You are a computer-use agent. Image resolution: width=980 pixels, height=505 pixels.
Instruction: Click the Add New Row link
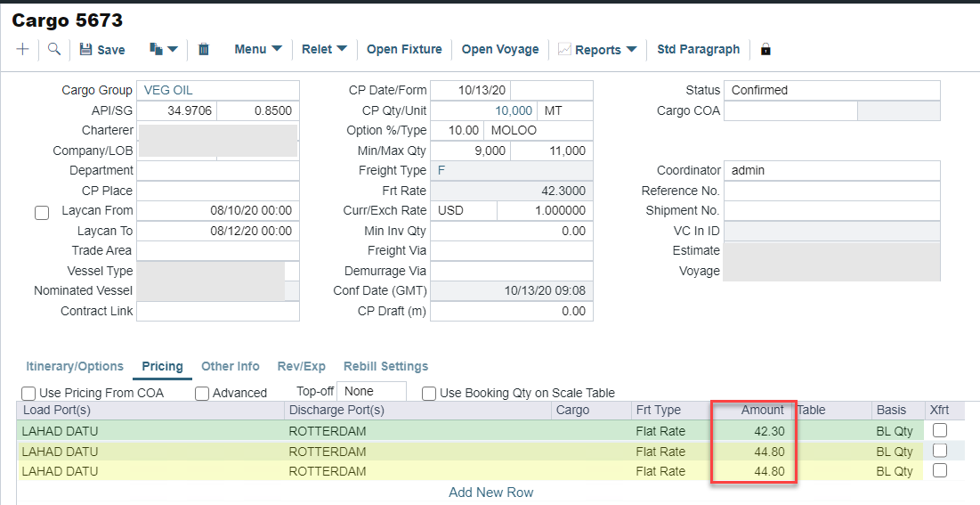490,492
